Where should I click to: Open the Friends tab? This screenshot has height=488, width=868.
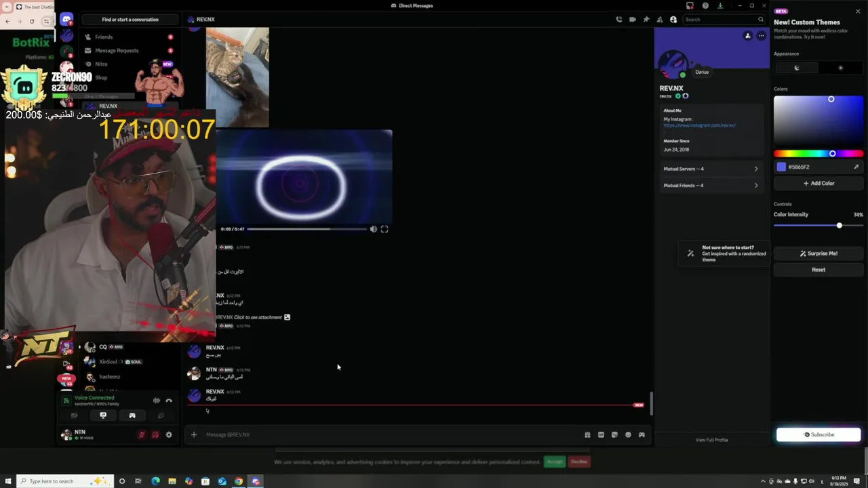click(x=129, y=37)
